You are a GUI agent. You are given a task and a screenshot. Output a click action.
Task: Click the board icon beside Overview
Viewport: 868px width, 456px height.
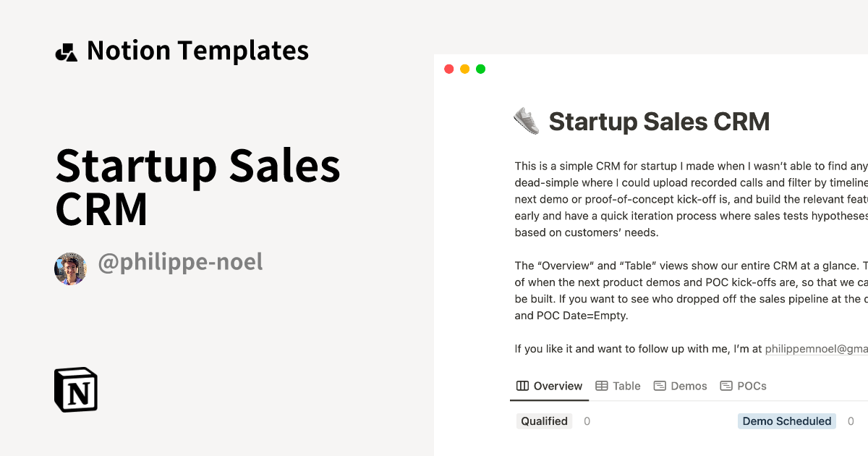[x=522, y=386]
